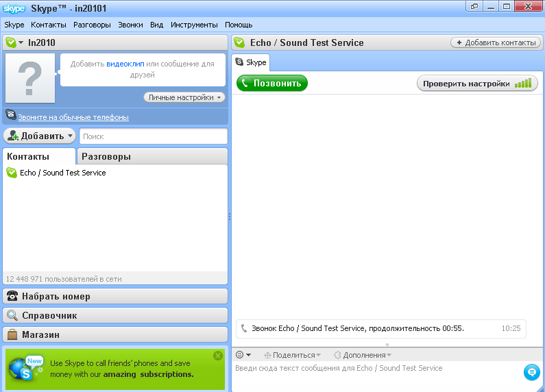The image size is (545, 392).
Task: Click the green Позвонить call button
Action: (x=271, y=84)
